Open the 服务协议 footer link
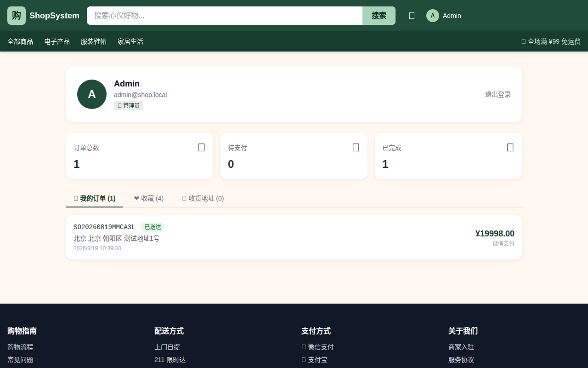 (x=461, y=360)
